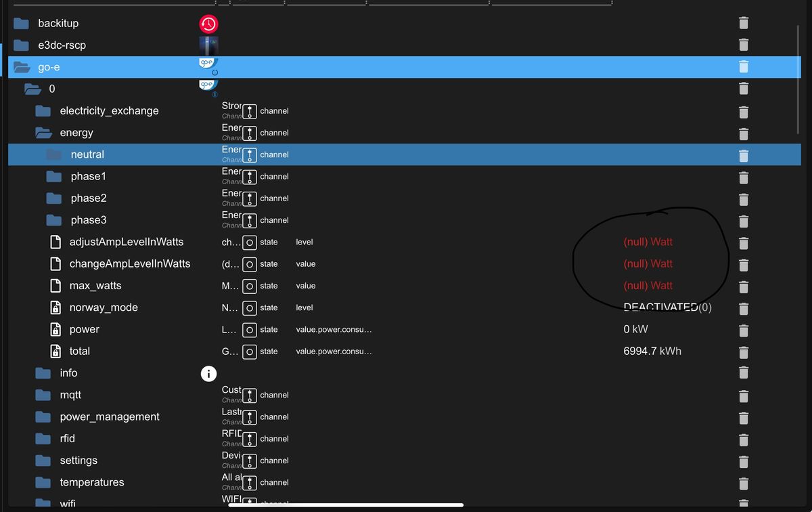812x512 pixels.
Task: Click the value.power.consu… role in power row
Action: pyautogui.click(x=334, y=329)
